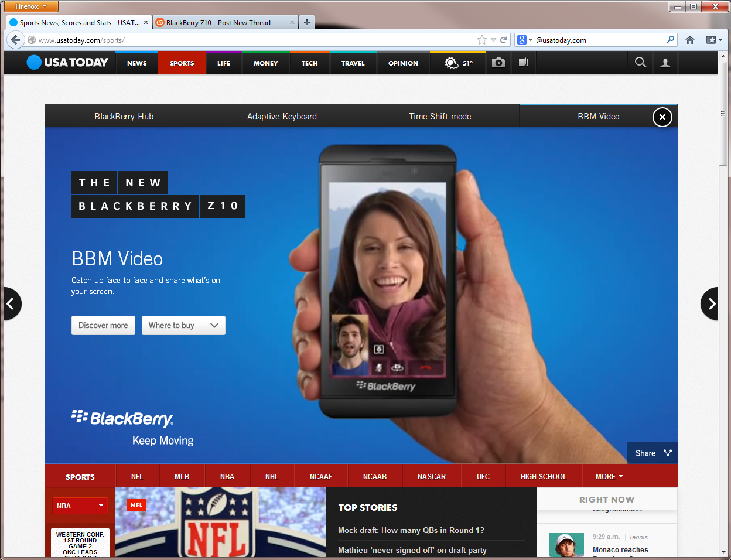Click the Where to buy button
The image size is (731, 560).
172,326
